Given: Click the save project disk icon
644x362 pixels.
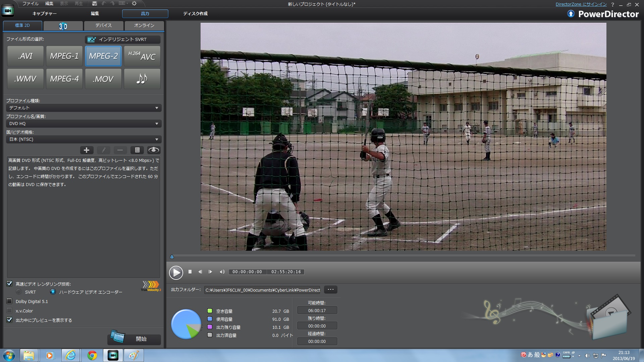Looking at the screenshot, I should click(95, 4).
